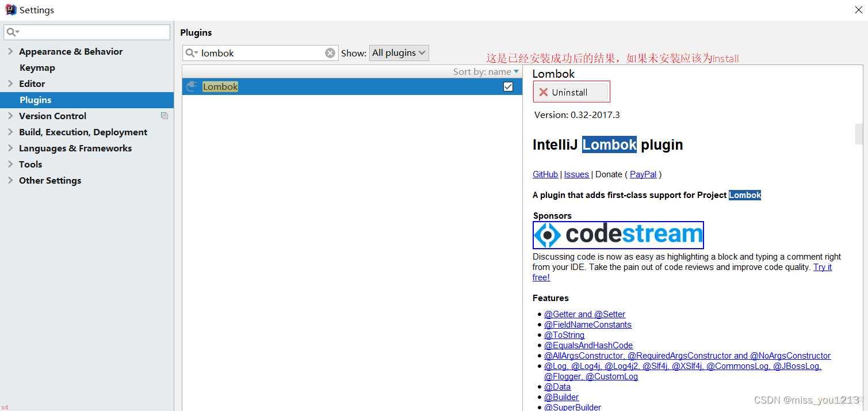Click the plugin description scrollbar thumb
This screenshot has height=411, width=868.
coord(859,134)
